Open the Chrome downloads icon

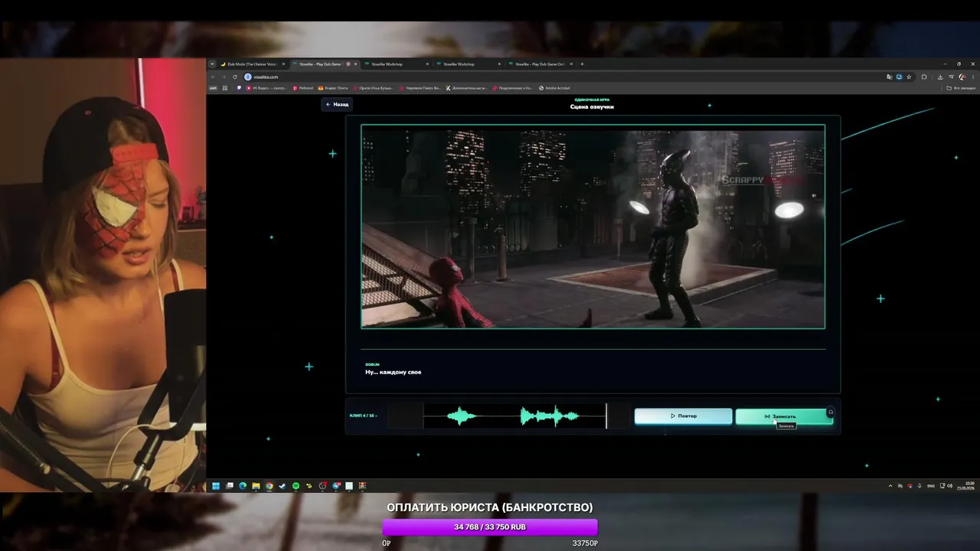point(940,77)
